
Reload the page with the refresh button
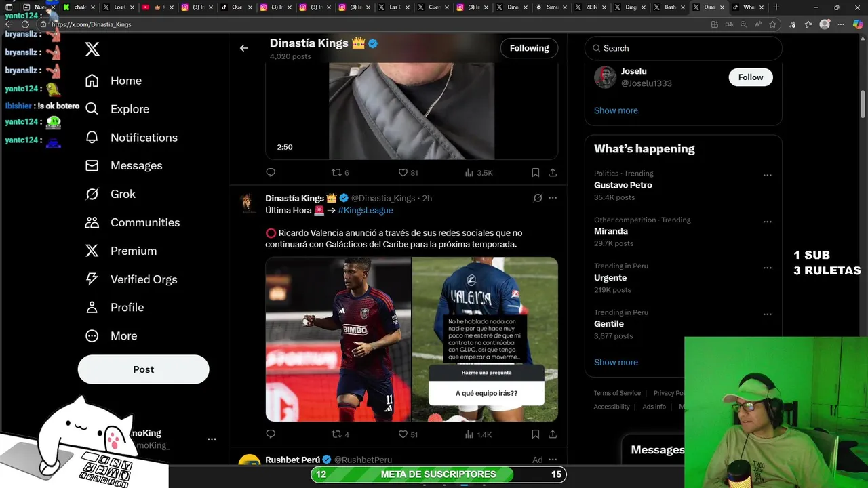[26, 24]
